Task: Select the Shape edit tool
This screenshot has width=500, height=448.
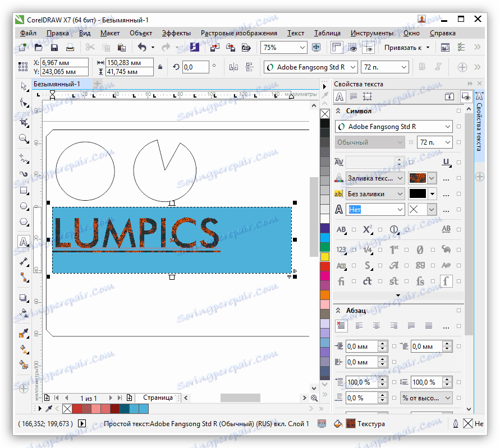Action: (24, 103)
